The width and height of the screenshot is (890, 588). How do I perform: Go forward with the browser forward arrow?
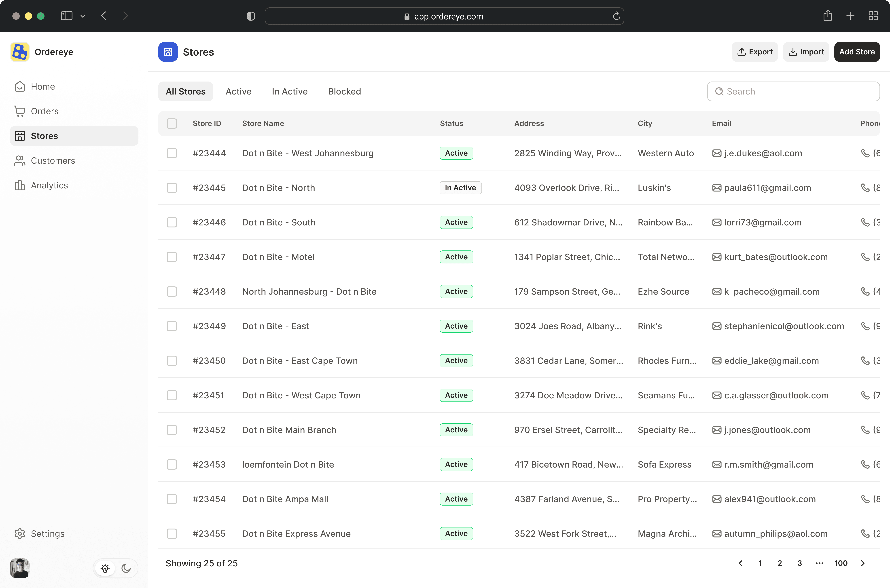(x=126, y=16)
